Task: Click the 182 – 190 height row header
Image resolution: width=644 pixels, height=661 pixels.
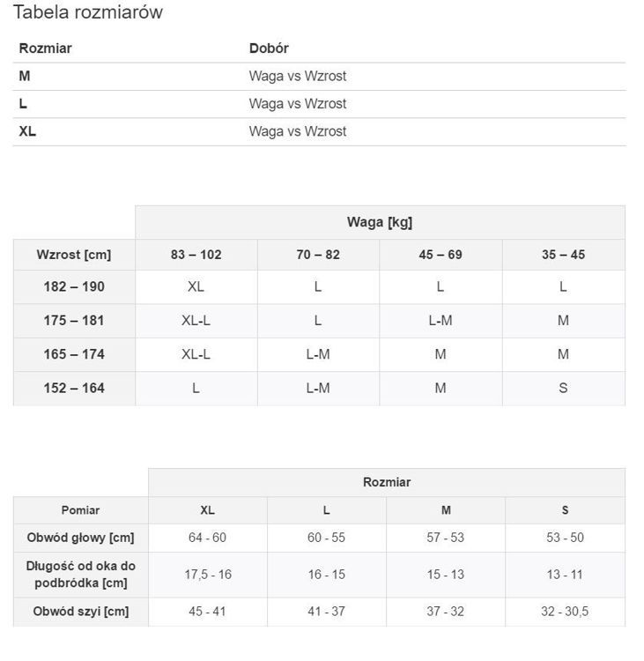Action: [x=74, y=286]
